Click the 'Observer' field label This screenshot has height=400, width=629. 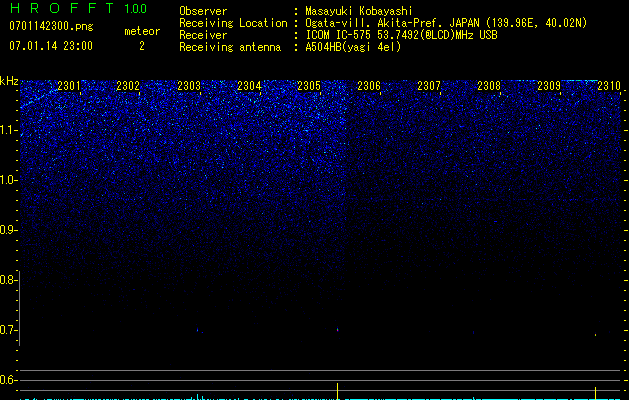[x=203, y=11]
